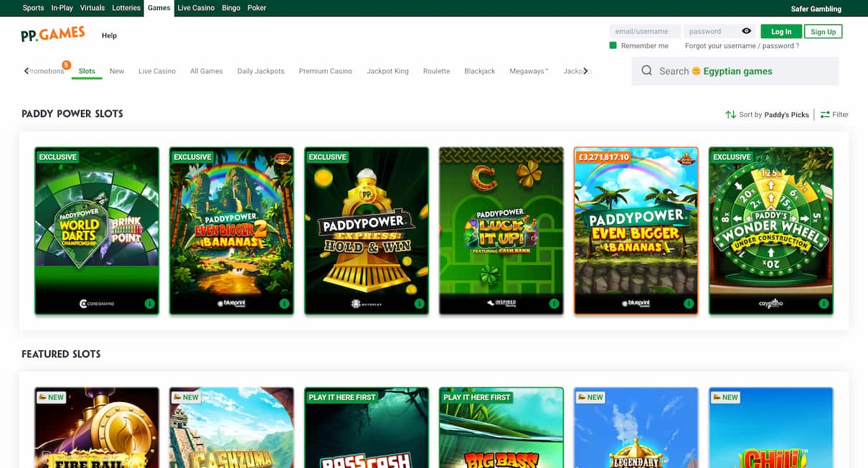Open the Forgot your username / password link

(x=742, y=45)
